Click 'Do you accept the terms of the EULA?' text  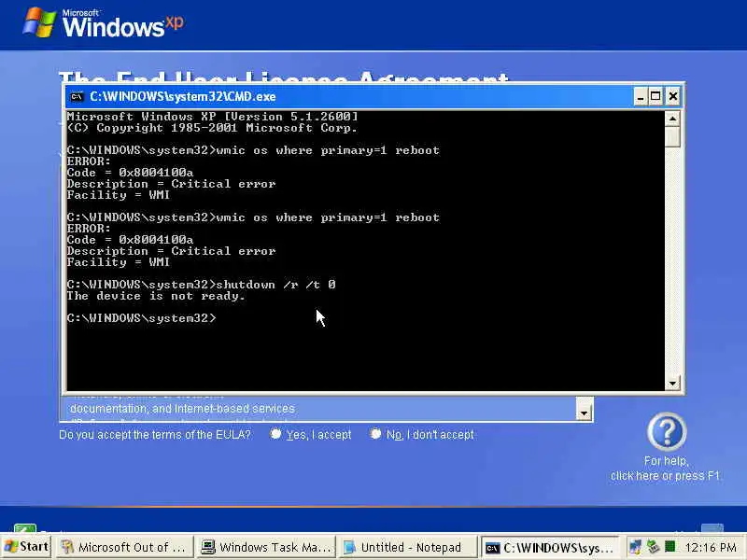[155, 434]
